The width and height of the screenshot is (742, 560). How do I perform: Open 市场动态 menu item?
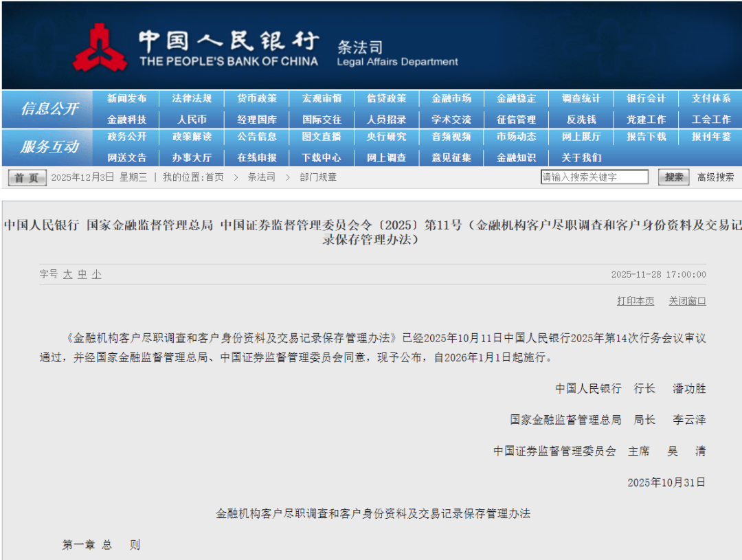516,137
